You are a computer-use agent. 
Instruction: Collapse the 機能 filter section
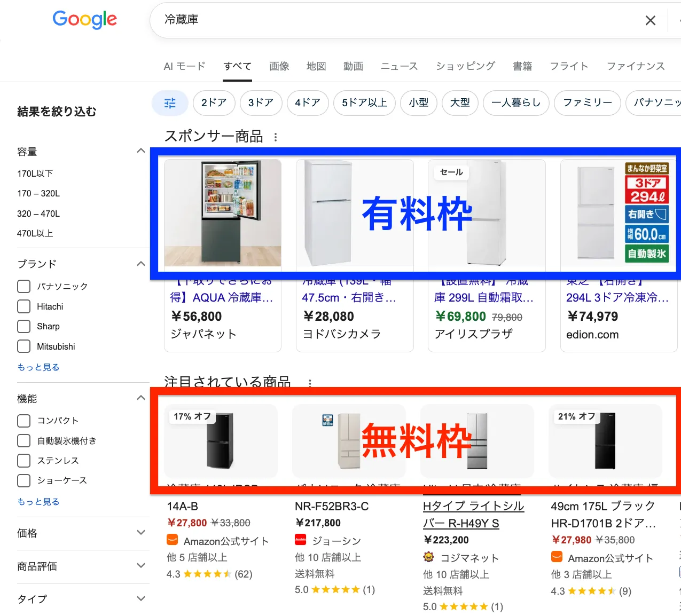141,398
